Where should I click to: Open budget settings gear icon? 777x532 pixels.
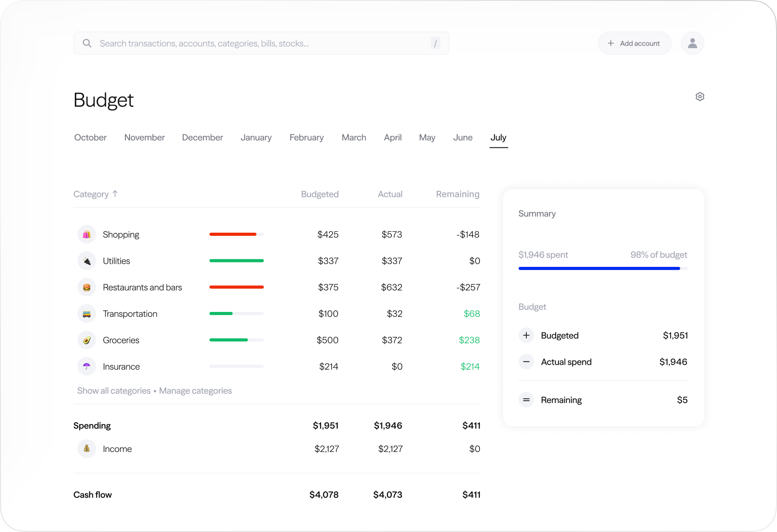[x=700, y=97]
